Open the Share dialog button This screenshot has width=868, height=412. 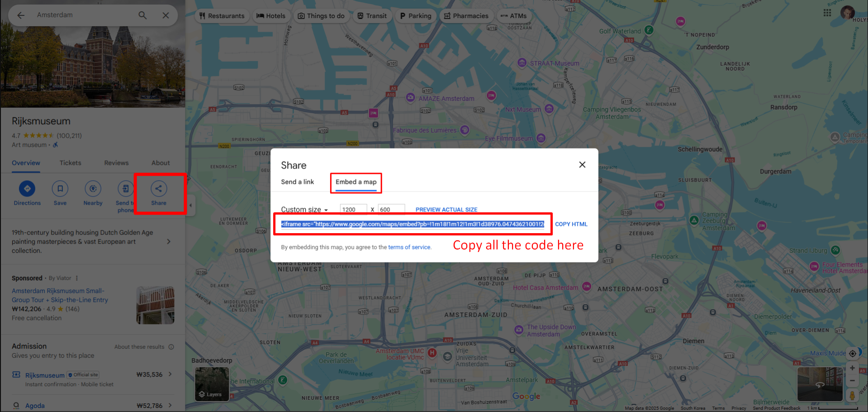click(x=159, y=193)
